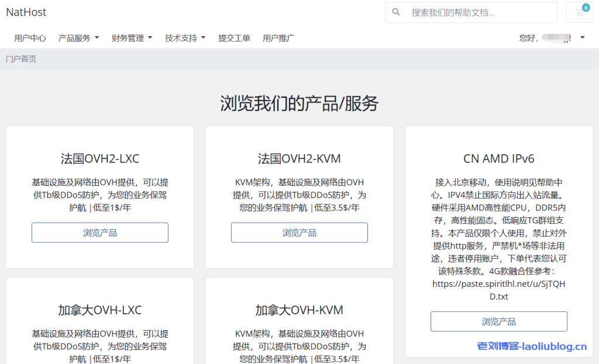This screenshot has width=599, height=364.
Task: Click 浏览产品 under 法国OVH2-KVM
Action: point(299,233)
